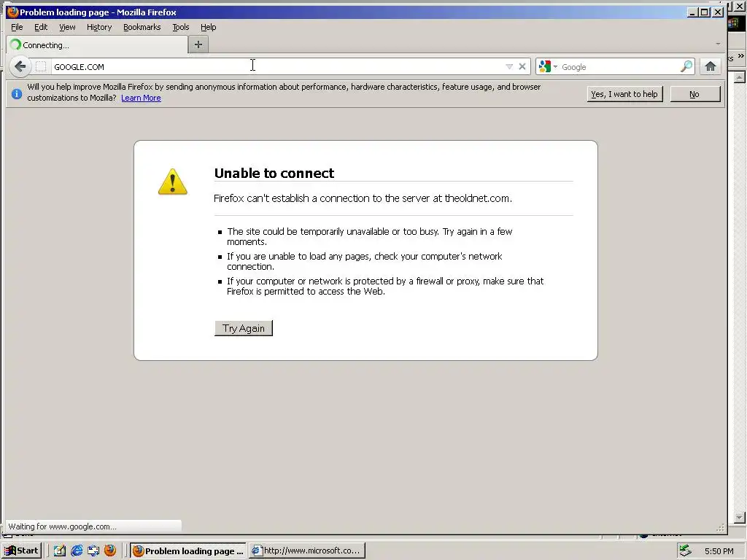This screenshot has width=747, height=560.
Task: Open the Help menu
Action: (x=208, y=27)
